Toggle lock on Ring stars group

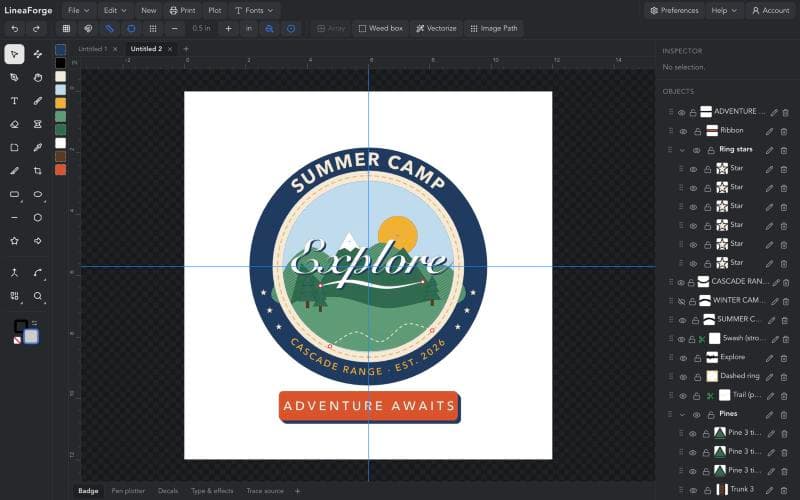711,150
